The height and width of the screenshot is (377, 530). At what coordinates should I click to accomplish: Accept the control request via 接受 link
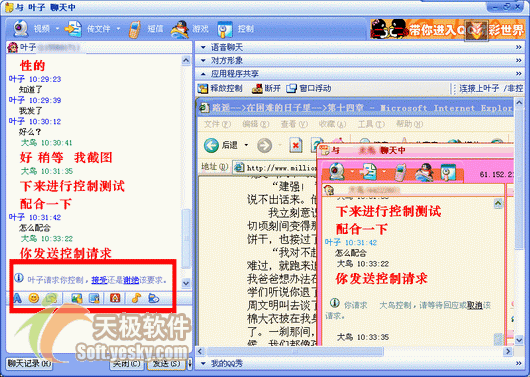[99, 280]
